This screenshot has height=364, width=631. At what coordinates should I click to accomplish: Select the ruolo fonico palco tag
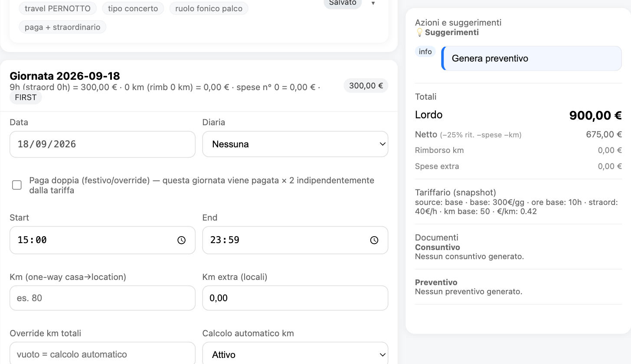(209, 8)
